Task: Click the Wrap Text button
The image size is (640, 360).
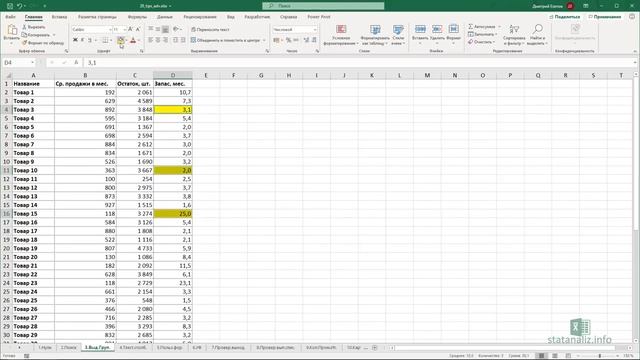Action: pyautogui.click(x=210, y=29)
